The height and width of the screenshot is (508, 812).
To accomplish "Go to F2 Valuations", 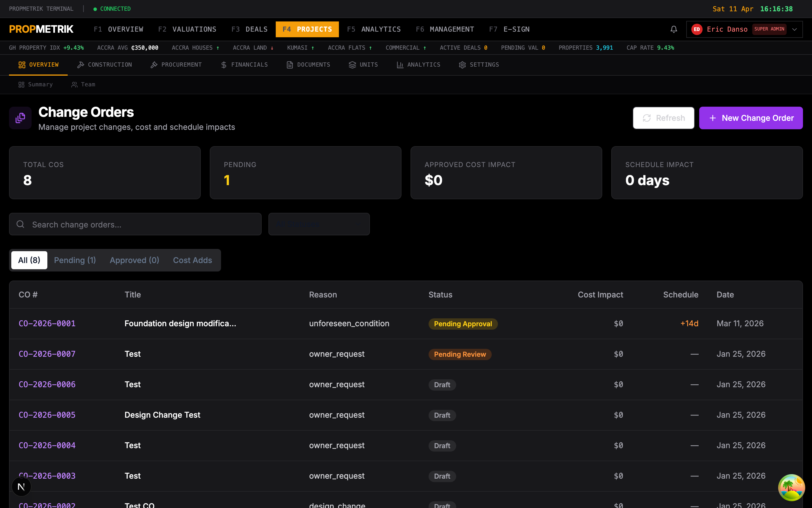I will [187, 29].
